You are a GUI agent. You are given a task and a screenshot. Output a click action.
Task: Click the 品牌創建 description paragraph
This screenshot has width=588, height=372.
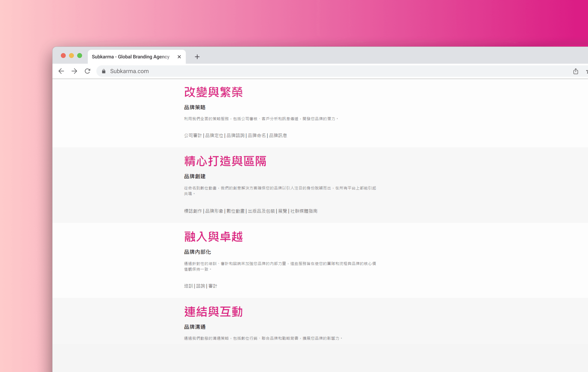280,191
